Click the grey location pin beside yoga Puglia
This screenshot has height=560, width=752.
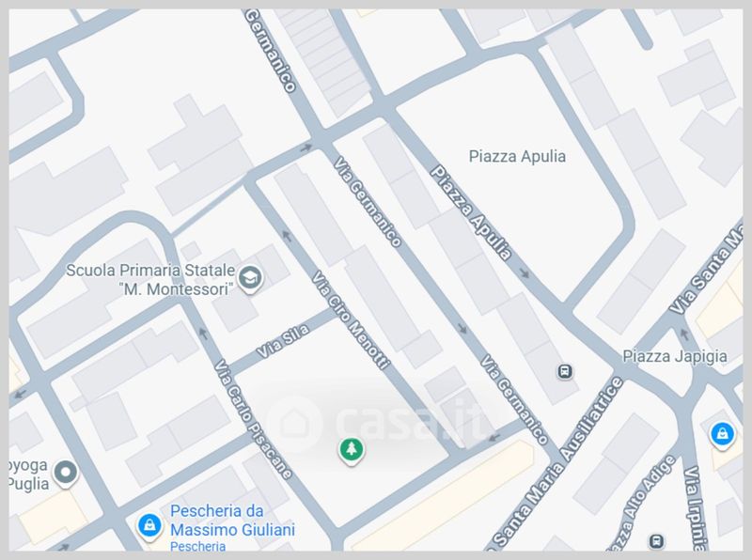click(x=65, y=474)
